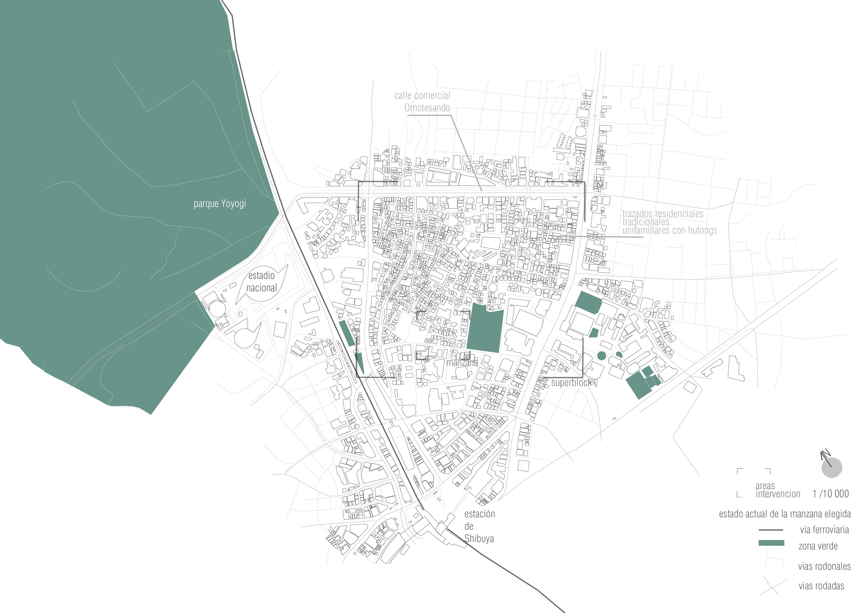Click the green 'zona verde' legend swatch
The image size is (868, 613).
pyautogui.click(x=771, y=543)
